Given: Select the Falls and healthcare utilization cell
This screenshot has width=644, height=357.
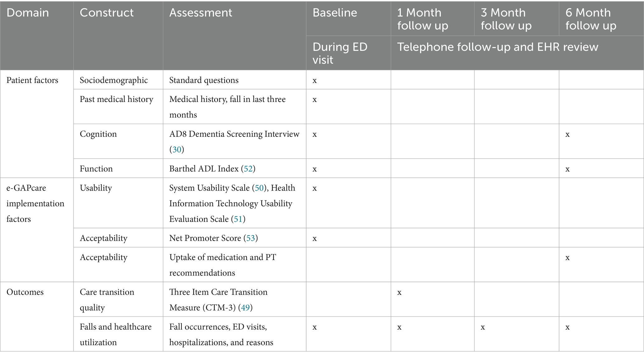Looking at the screenshot, I should pyautogui.click(x=116, y=334).
